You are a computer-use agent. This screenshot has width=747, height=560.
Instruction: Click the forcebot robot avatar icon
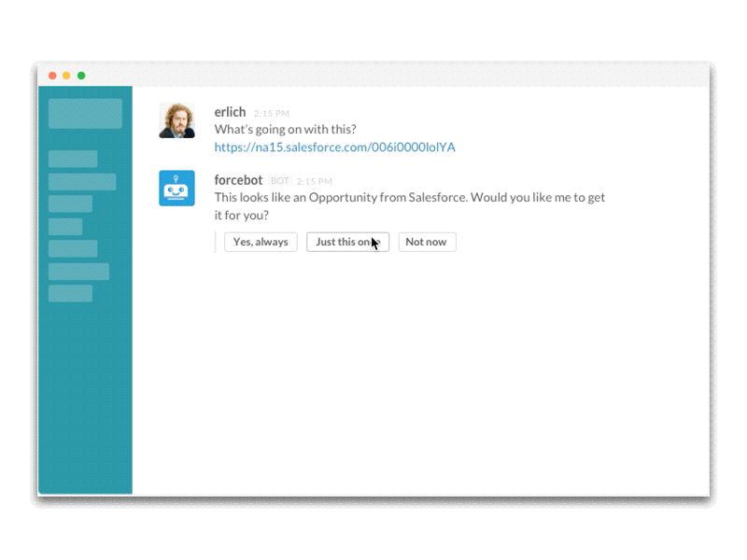coord(176,189)
